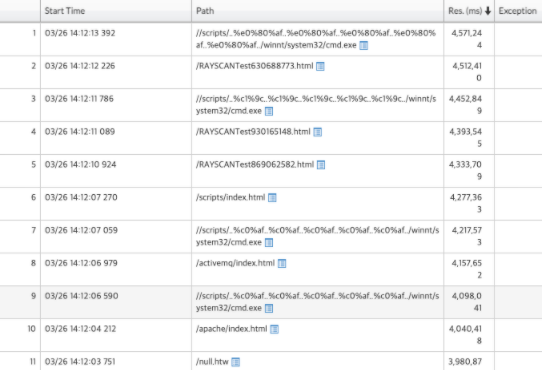Click the /RAYSCANTest630688773.html path text

pos(254,66)
